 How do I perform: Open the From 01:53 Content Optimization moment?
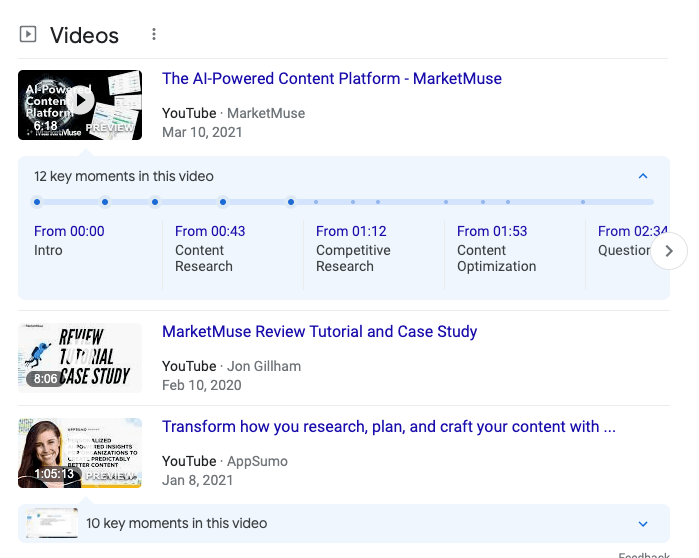point(497,248)
